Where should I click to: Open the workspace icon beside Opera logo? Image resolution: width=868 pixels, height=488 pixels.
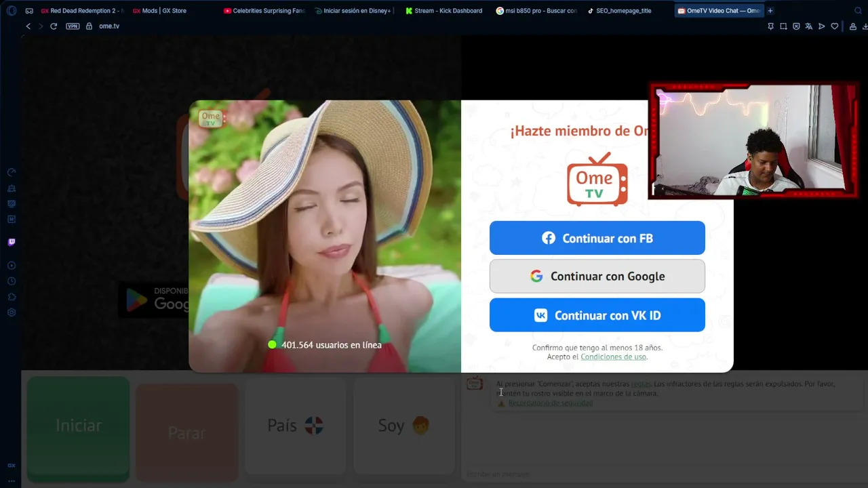(x=29, y=11)
